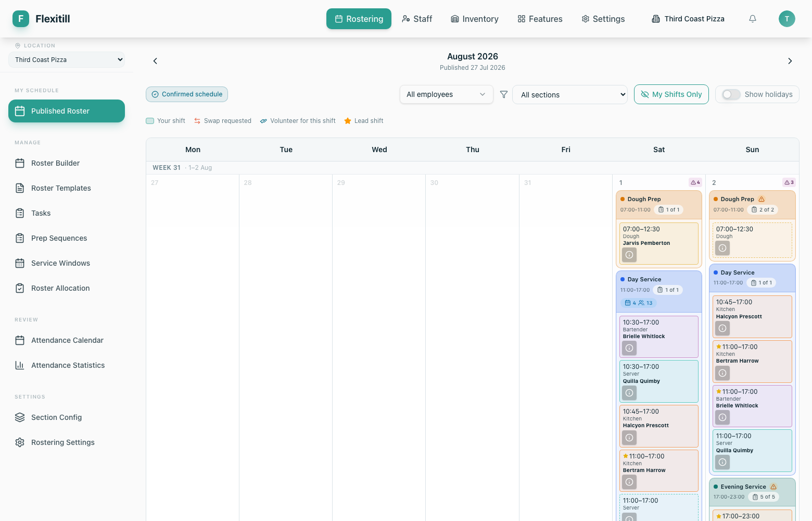The height and width of the screenshot is (521, 812).
Task: Open the notifications bell
Action: (x=753, y=19)
